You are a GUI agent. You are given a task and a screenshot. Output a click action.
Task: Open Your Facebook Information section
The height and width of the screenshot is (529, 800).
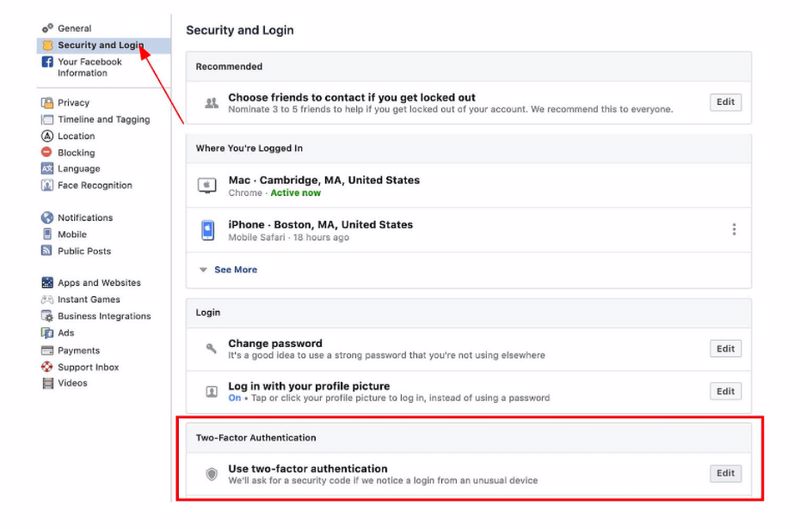click(90, 67)
